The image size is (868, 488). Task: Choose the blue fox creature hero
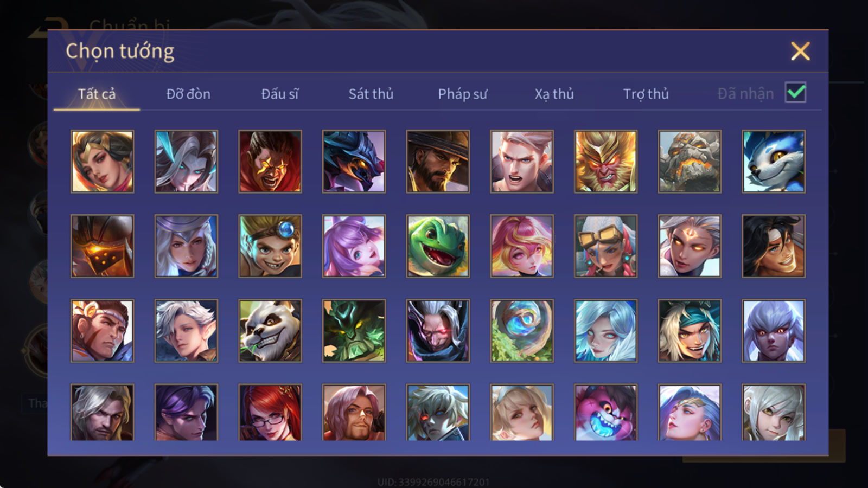coord(774,161)
